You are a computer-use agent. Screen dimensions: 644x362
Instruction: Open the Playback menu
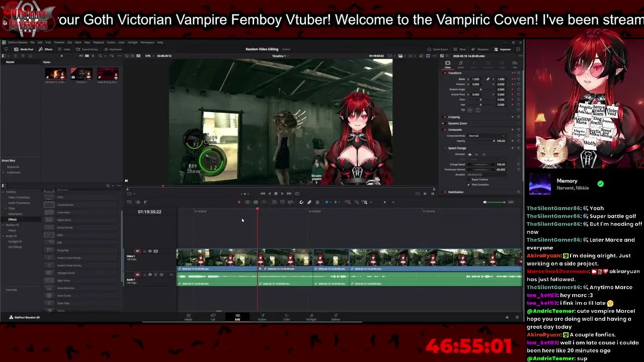tap(99, 42)
